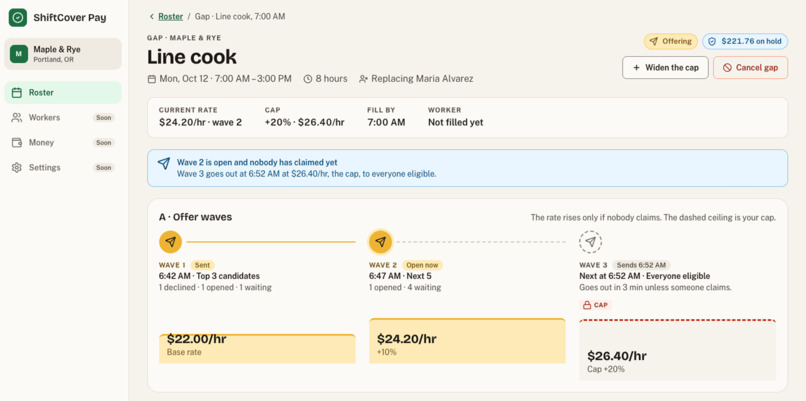Click the clock icon next to 8 hours
The width and height of the screenshot is (806, 401).
click(308, 79)
